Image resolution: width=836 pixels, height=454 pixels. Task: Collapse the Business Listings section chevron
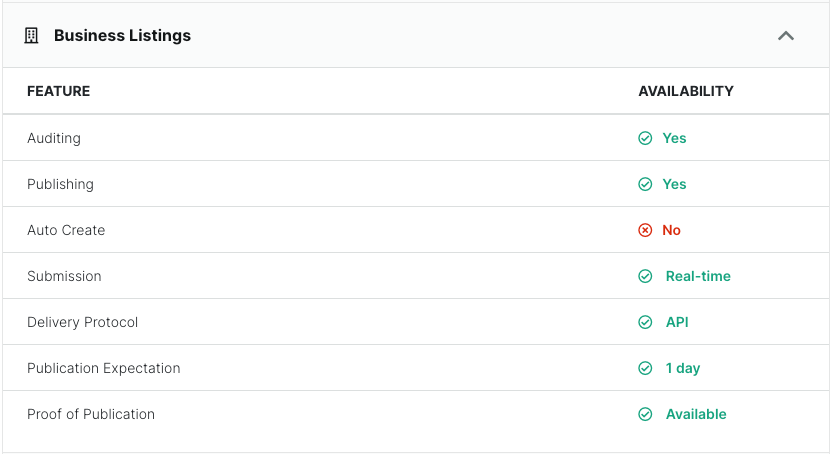tap(786, 36)
